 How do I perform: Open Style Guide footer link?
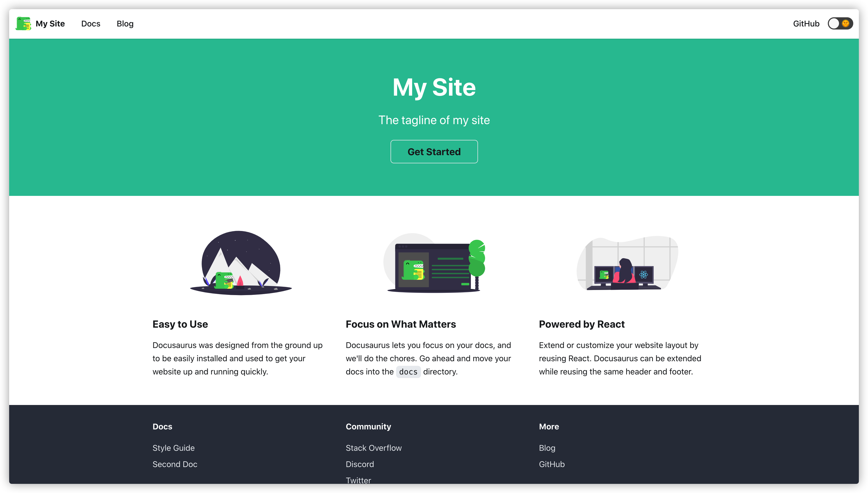click(x=173, y=448)
